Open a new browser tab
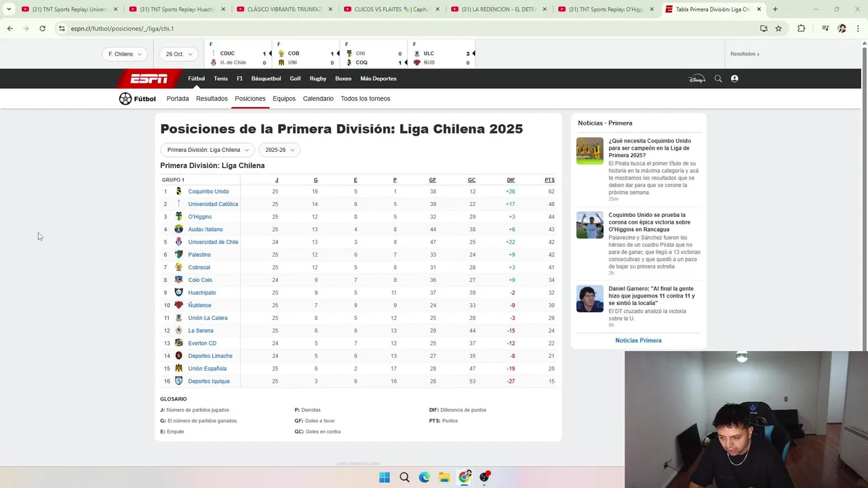The height and width of the screenshot is (488, 868). coord(775,9)
